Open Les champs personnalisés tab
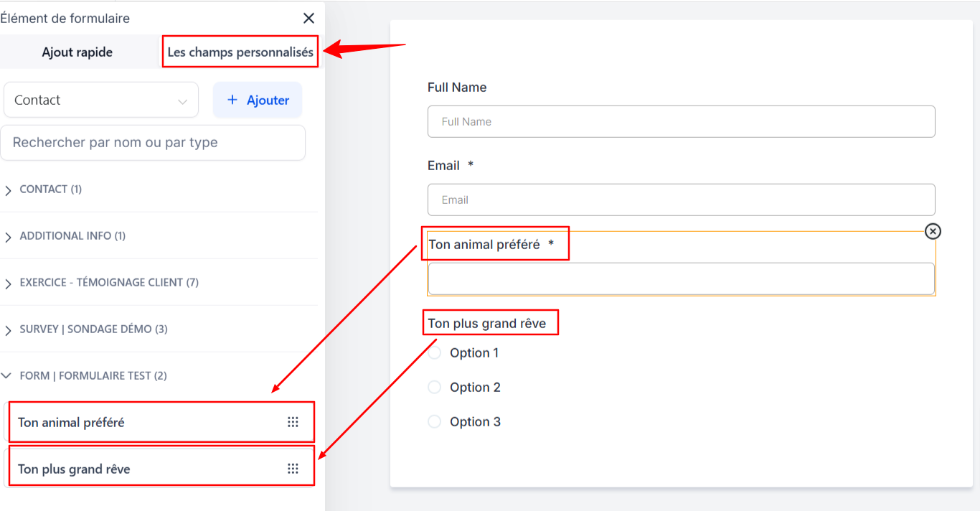980x511 pixels. 240,52
